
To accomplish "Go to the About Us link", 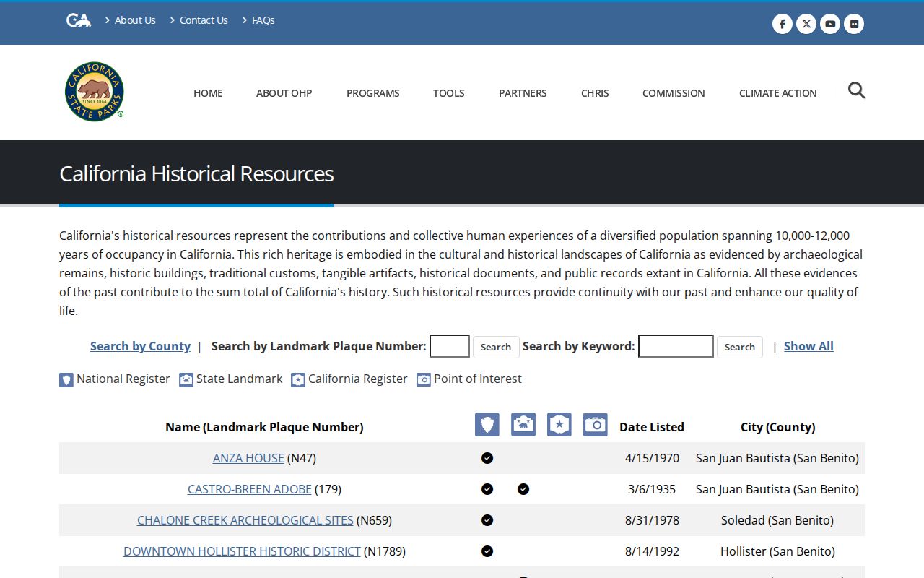I will 135,20.
